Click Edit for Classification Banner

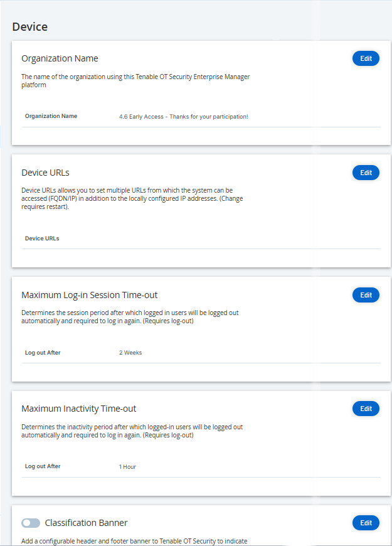click(366, 523)
